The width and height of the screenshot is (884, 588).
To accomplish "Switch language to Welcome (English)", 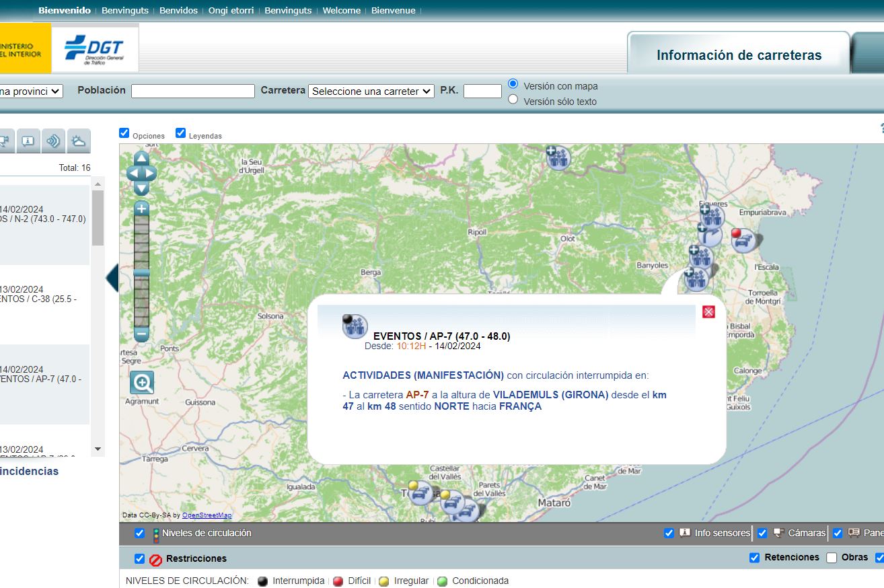I will (341, 11).
